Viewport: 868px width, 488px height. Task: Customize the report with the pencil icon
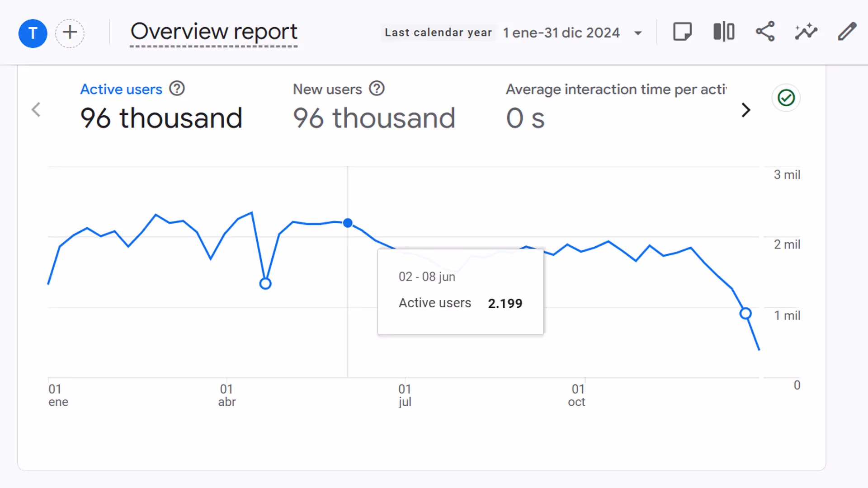click(x=847, y=32)
